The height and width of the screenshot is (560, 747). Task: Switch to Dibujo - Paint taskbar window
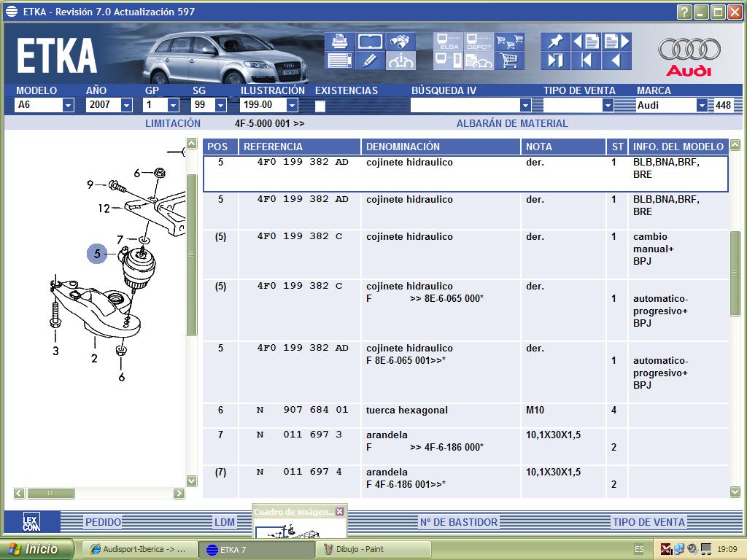[x=373, y=549]
